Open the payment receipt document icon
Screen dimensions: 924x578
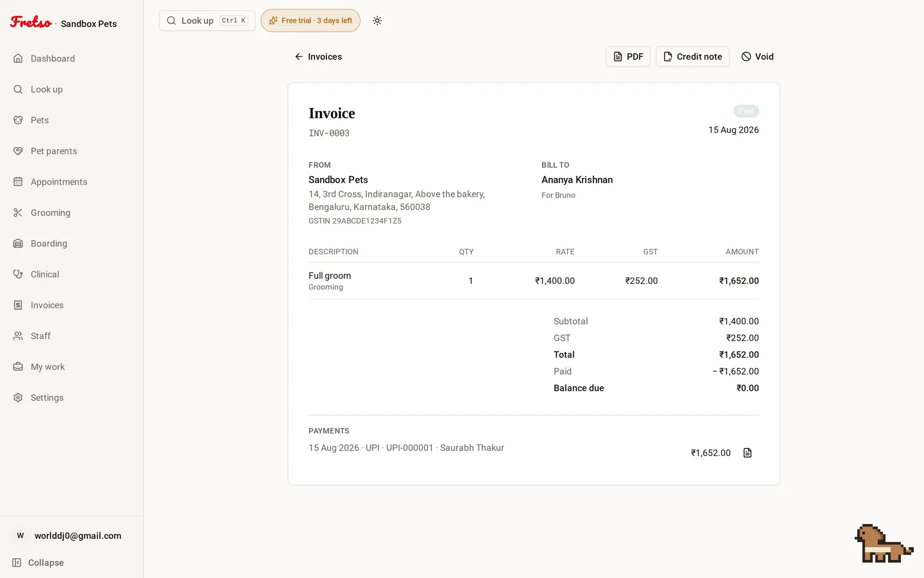pos(747,453)
